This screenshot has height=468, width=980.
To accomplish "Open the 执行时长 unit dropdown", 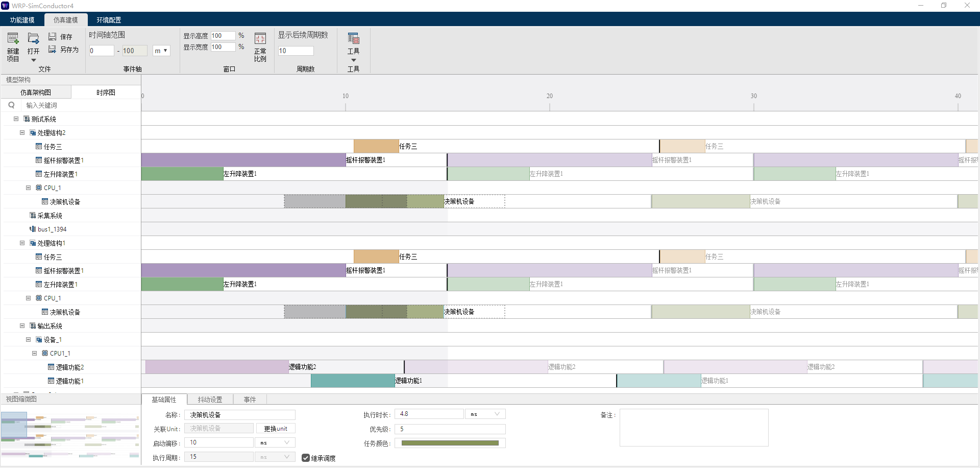I will (x=485, y=414).
